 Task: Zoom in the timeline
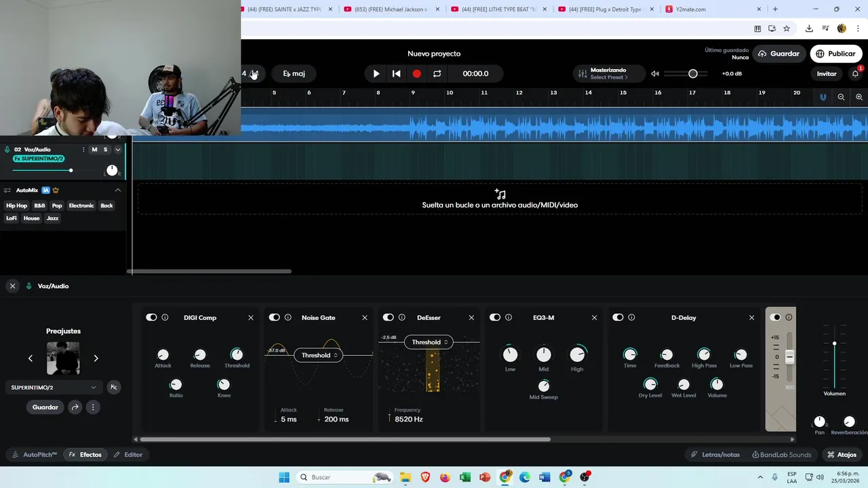859,97
